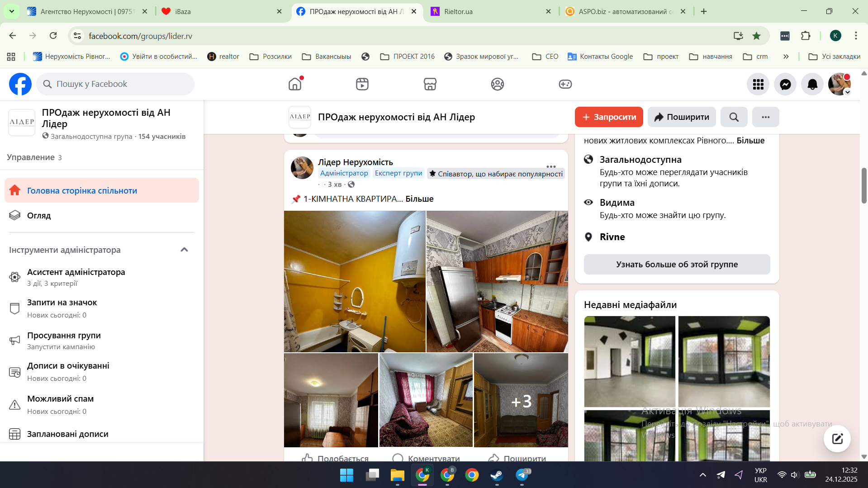Open the Facebook Gaming icon
This screenshot has width=868, height=488.
565,84
